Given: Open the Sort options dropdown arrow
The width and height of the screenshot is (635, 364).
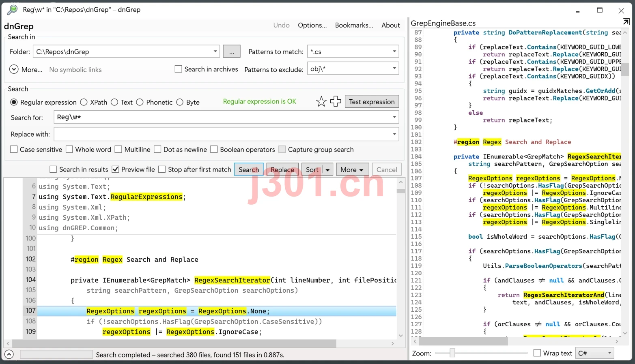Looking at the screenshot, I should (328, 170).
